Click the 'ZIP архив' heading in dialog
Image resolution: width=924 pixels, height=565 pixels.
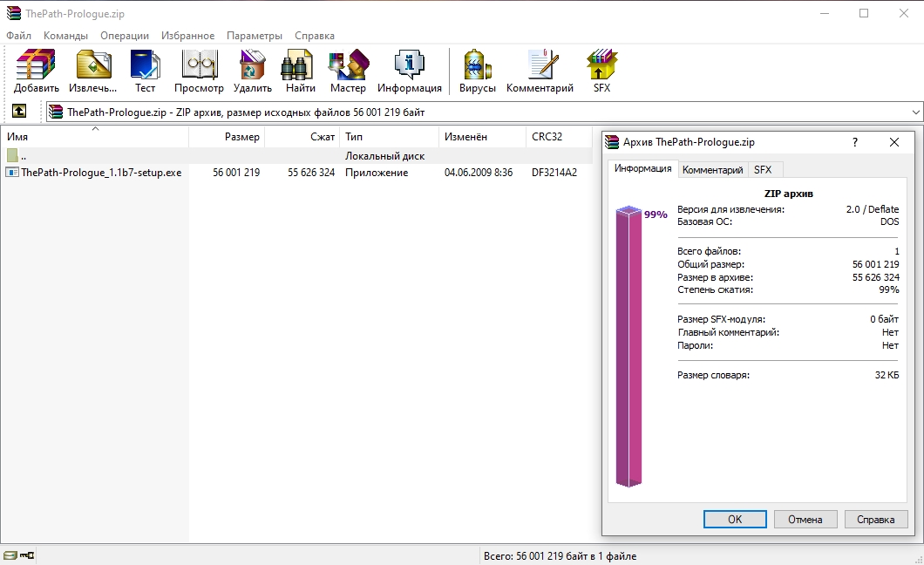point(789,194)
